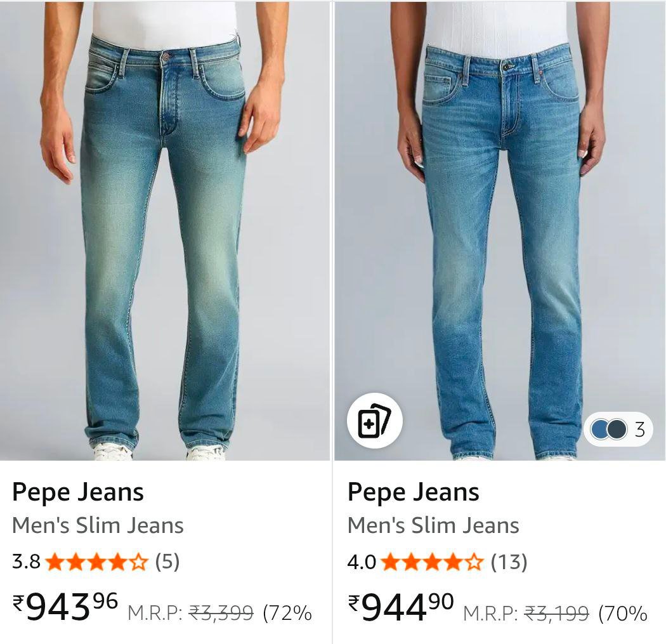Select the half-filled last star of the left rating
666x644 pixels.
(x=138, y=561)
